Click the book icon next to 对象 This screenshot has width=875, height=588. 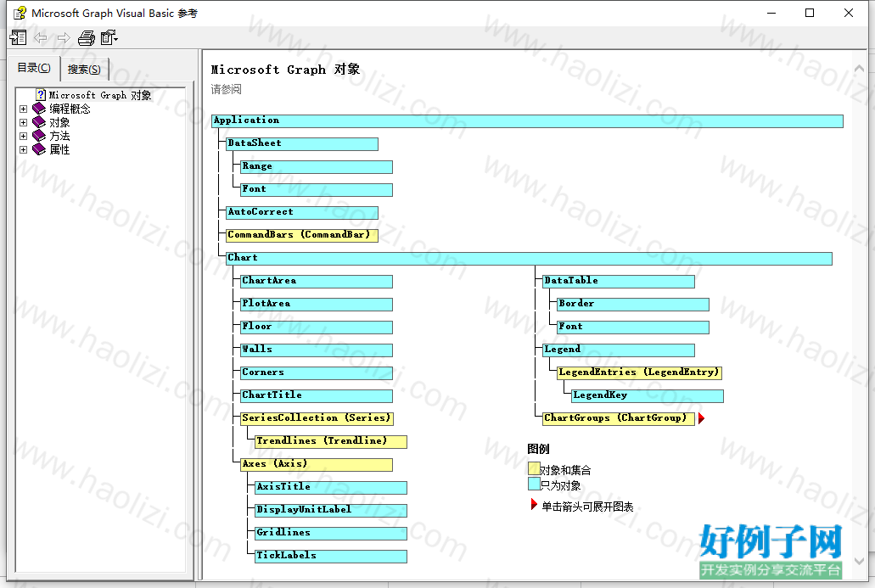38,122
